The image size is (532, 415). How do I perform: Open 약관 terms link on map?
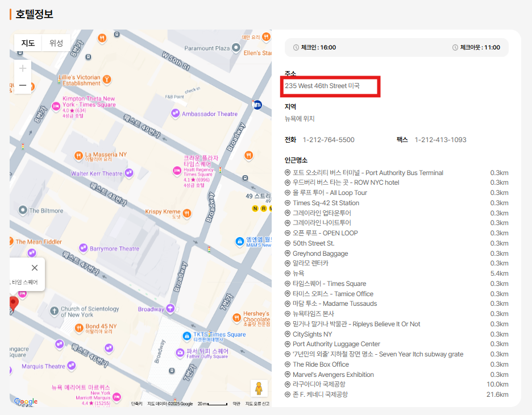pyautogui.click(x=236, y=404)
